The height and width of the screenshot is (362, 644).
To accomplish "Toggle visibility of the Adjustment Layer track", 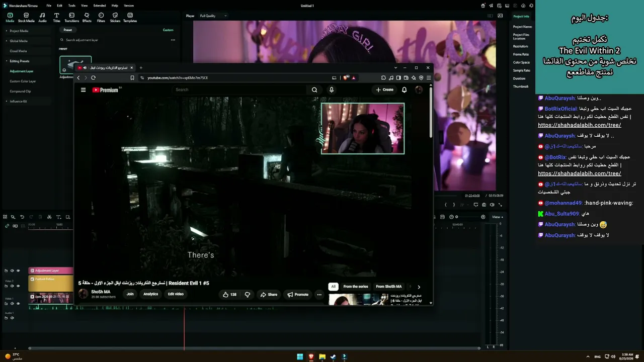I will tap(18, 270).
